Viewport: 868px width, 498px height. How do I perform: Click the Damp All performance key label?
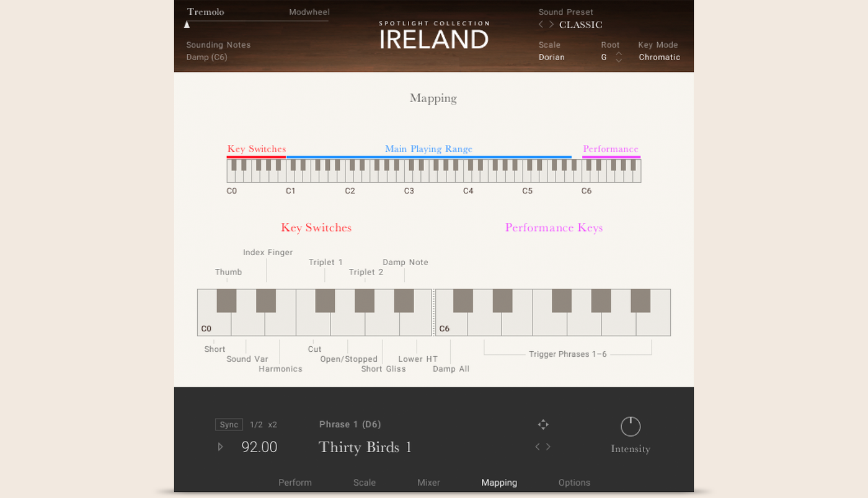pos(451,369)
